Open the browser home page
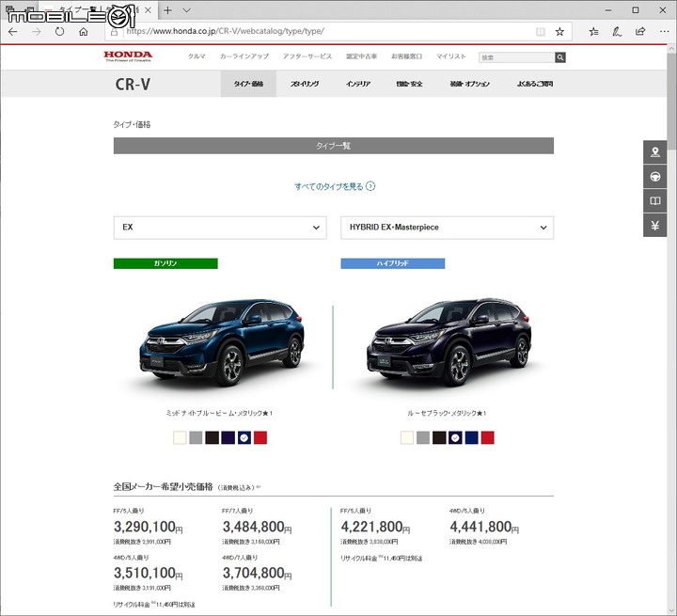Screen dimensions: 677x616 click(x=84, y=32)
